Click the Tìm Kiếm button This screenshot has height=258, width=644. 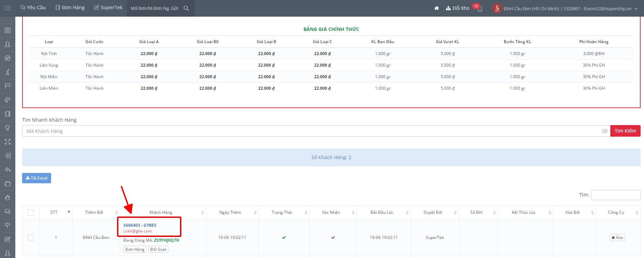click(625, 131)
